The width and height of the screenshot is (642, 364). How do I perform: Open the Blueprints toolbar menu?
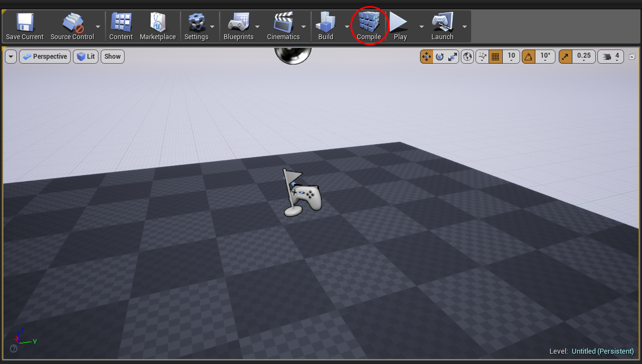pyautogui.click(x=238, y=26)
